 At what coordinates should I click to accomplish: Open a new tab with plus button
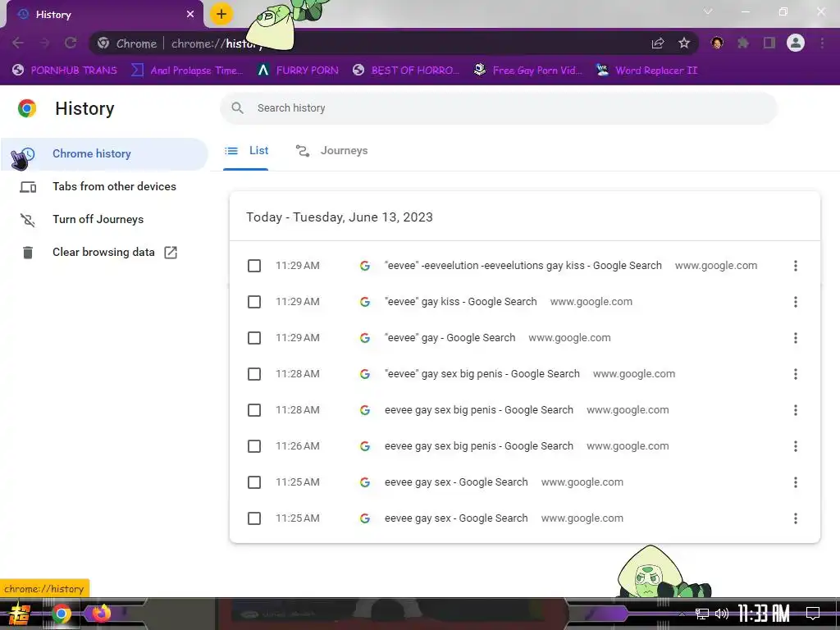[221, 15]
